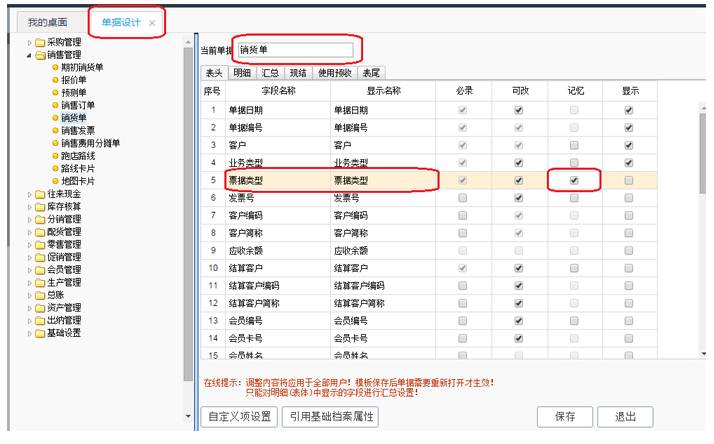The width and height of the screenshot is (714, 444).
Task: Click the 会员管理 folder icon
Action: [x=40, y=270]
